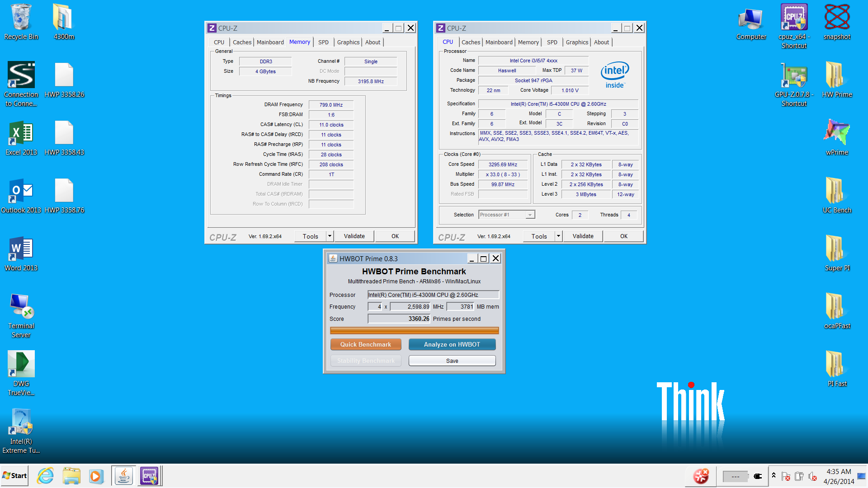Image resolution: width=868 pixels, height=488 pixels.
Task: Expand the Tools dropdown arrow in Memory CPU-Z window
Action: tap(330, 236)
